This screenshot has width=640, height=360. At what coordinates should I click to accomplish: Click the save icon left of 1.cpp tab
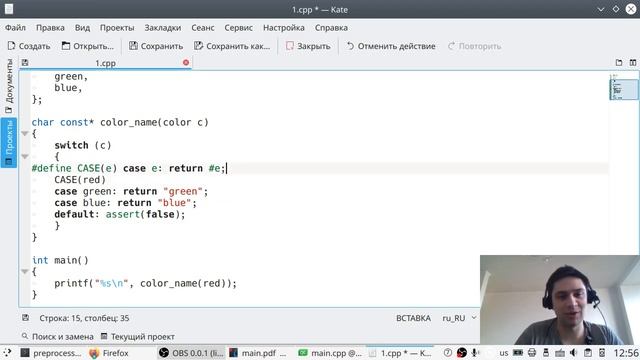(x=25, y=62)
